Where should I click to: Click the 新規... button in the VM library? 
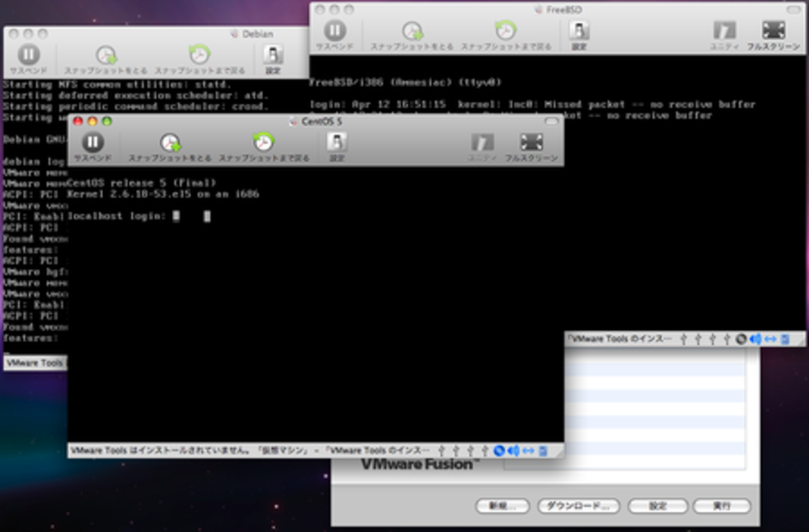pos(502,506)
